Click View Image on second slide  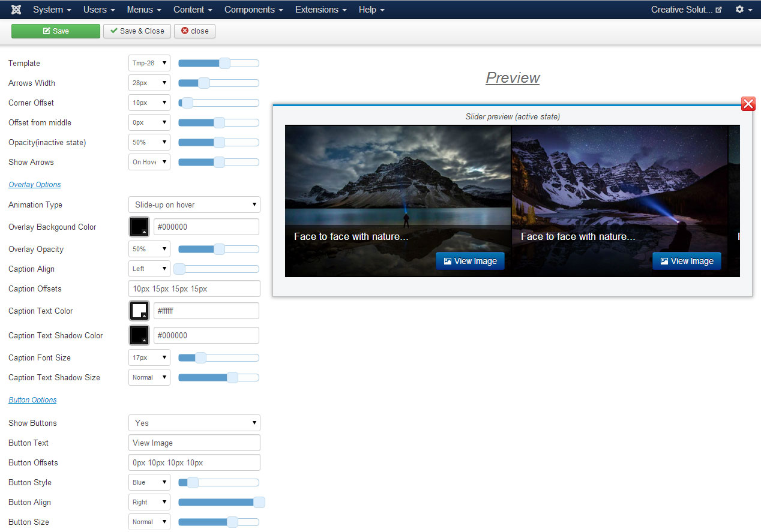pos(687,261)
